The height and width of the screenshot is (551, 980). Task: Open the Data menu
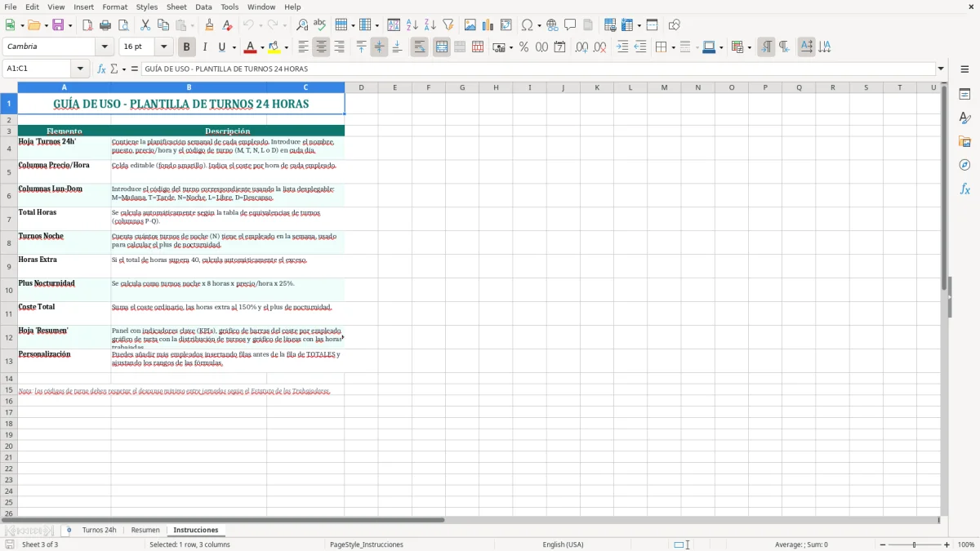(203, 7)
